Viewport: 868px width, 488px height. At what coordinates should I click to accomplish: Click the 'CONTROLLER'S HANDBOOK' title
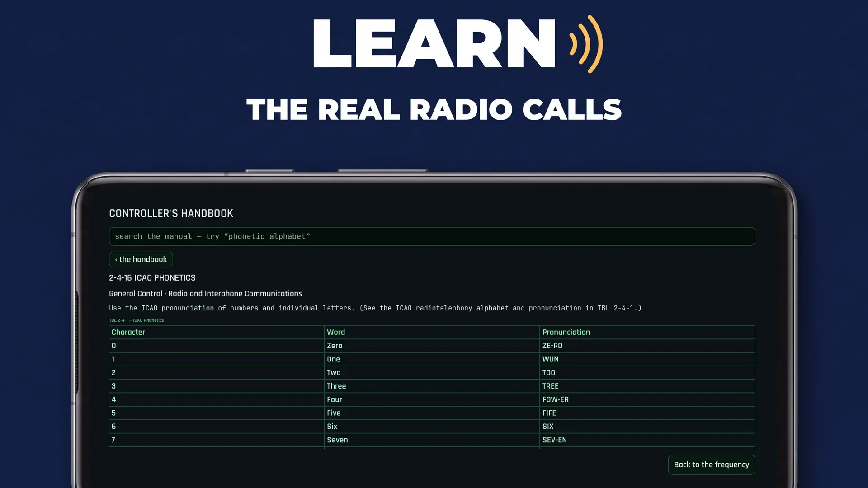171,213
